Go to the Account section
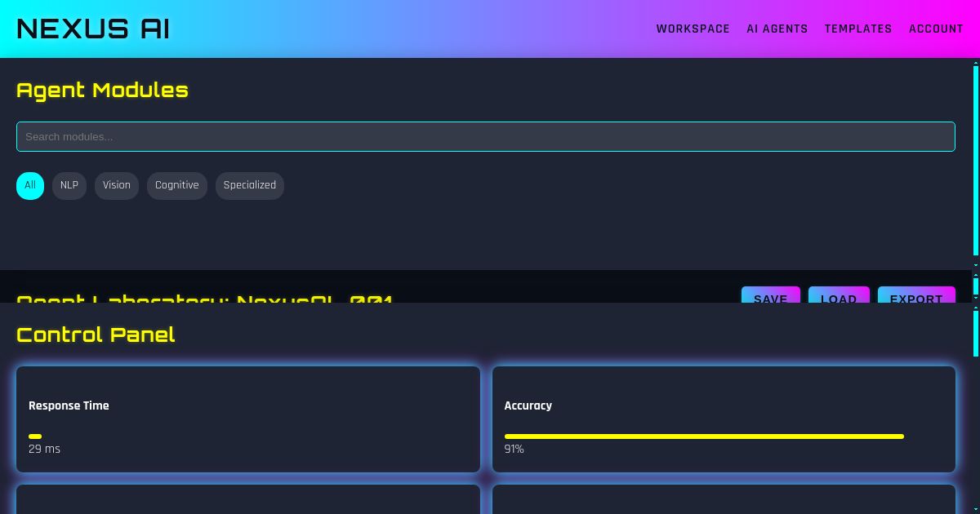This screenshot has width=980, height=514. click(936, 29)
